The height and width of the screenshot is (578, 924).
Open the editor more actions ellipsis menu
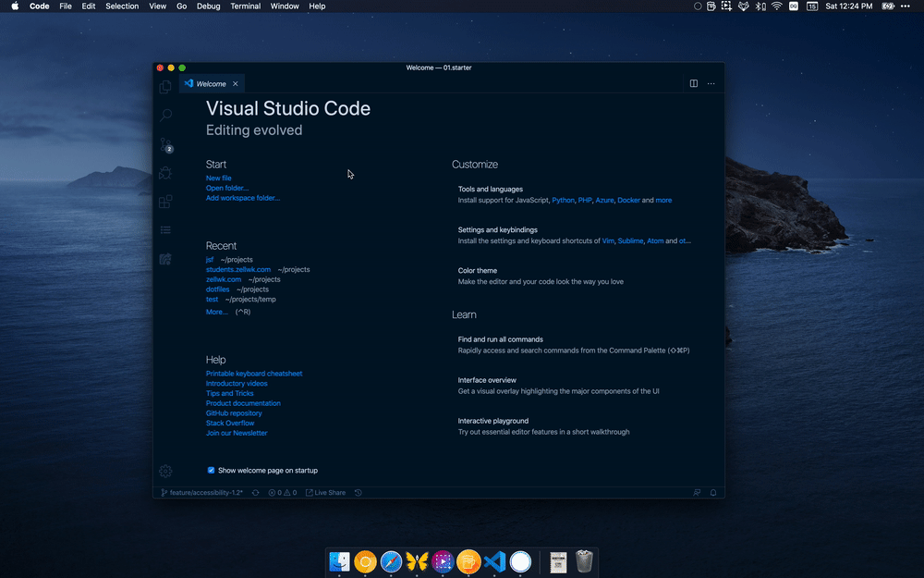coord(711,83)
